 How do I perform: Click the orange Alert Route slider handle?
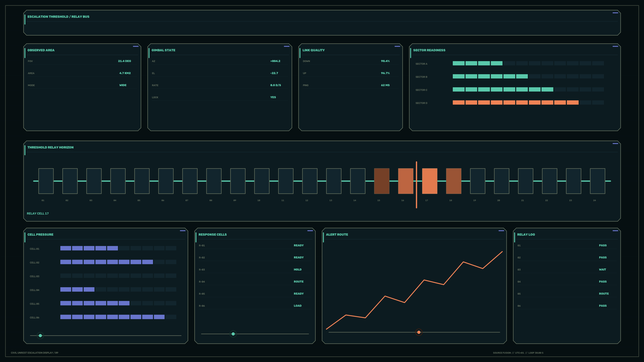click(x=419, y=332)
